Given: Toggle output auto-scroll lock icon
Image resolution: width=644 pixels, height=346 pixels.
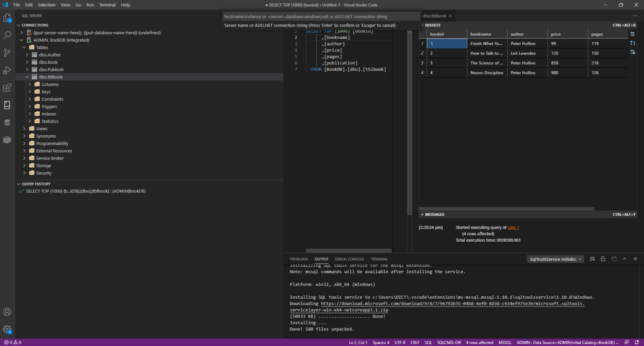Looking at the screenshot, I should coord(603,259).
